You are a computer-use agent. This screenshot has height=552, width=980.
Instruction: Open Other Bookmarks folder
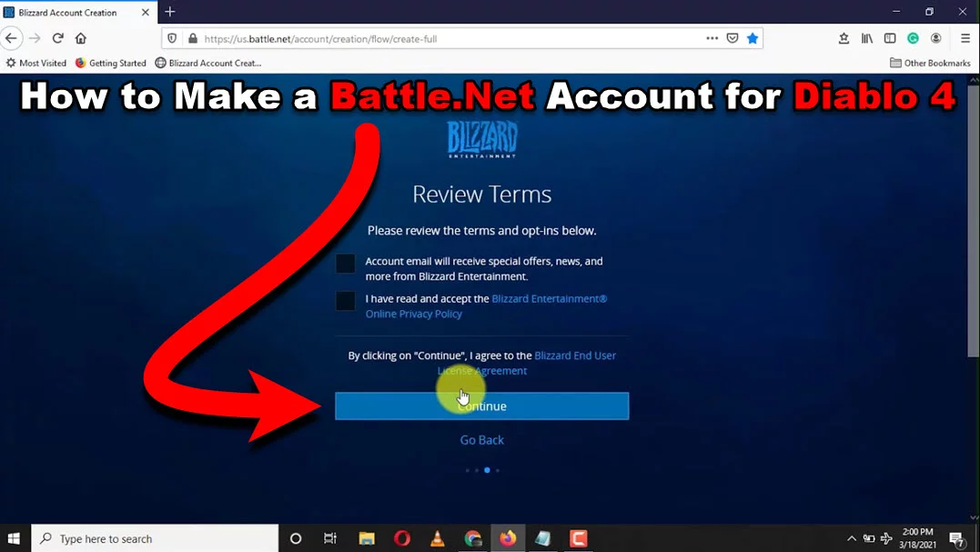tap(930, 63)
